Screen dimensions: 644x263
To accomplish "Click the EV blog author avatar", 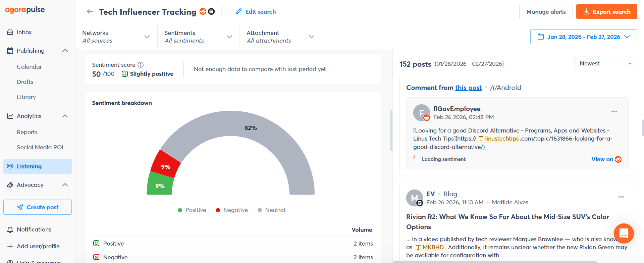I will point(415,198).
